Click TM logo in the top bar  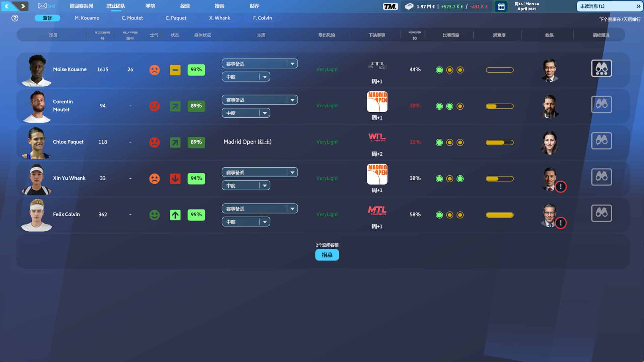tap(390, 6)
